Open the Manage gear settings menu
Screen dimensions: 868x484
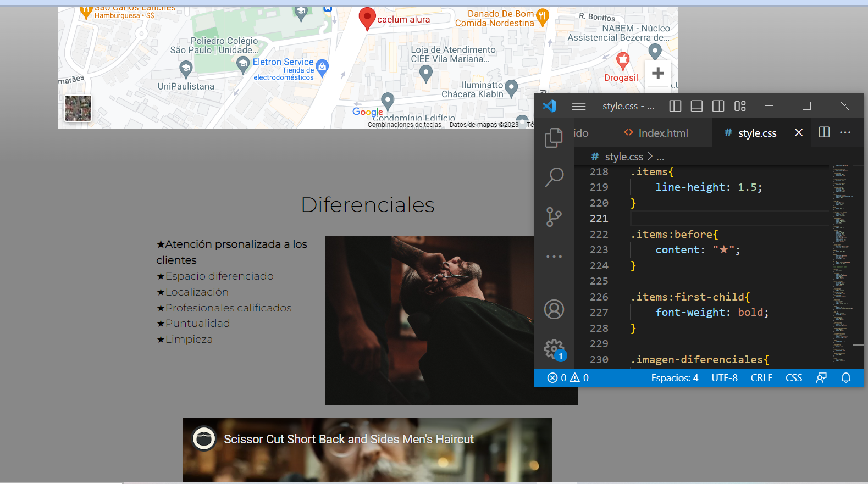coord(554,349)
